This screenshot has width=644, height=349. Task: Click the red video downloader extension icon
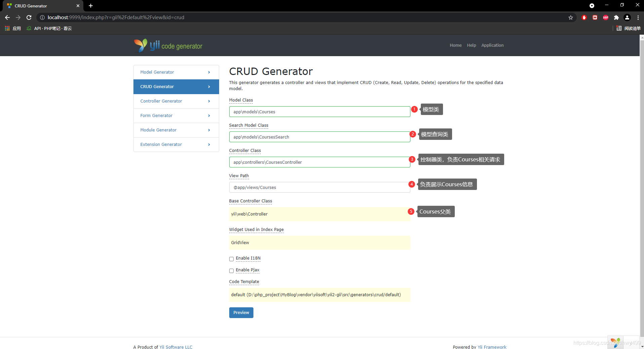595,17
